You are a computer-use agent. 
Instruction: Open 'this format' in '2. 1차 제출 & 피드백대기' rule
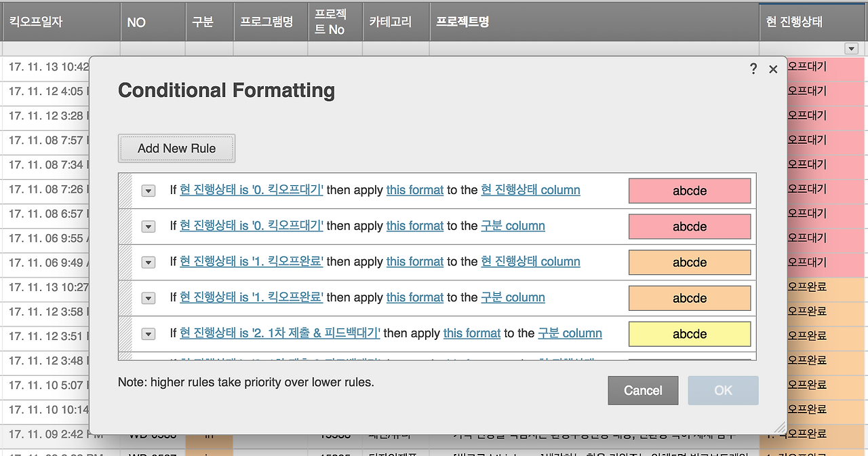[x=472, y=333]
